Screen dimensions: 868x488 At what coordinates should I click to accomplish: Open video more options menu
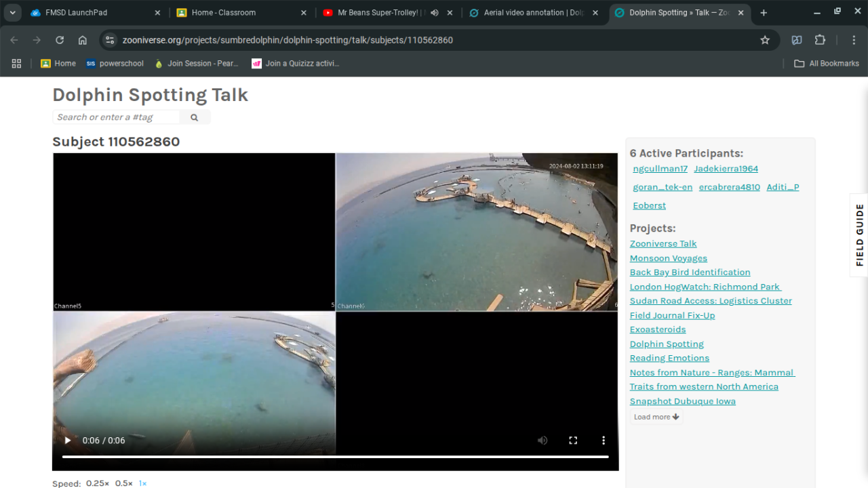pyautogui.click(x=604, y=441)
